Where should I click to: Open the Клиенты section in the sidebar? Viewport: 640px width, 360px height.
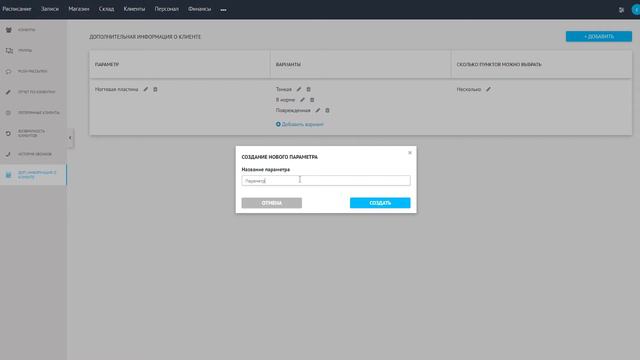coord(27,30)
